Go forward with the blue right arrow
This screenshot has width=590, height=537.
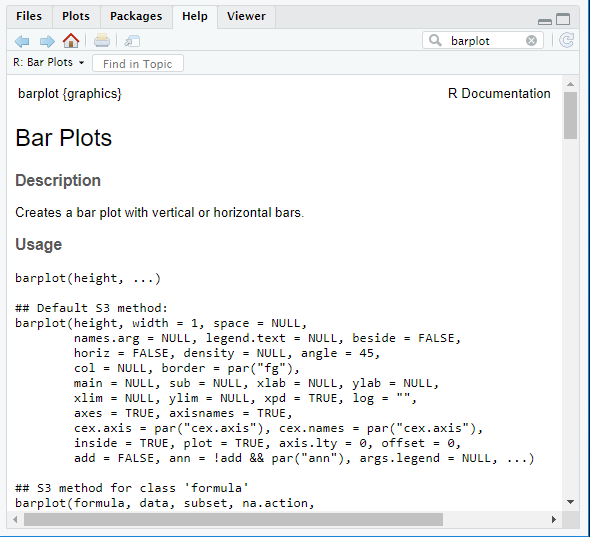[47, 41]
